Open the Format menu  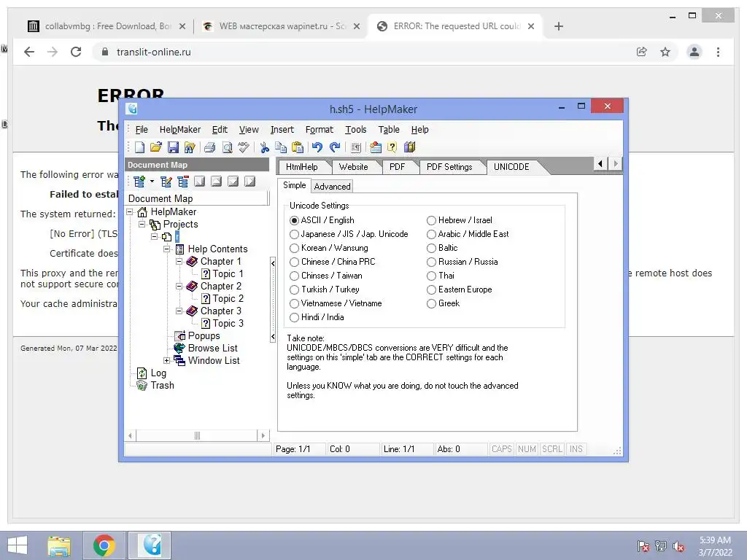pyautogui.click(x=320, y=130)
